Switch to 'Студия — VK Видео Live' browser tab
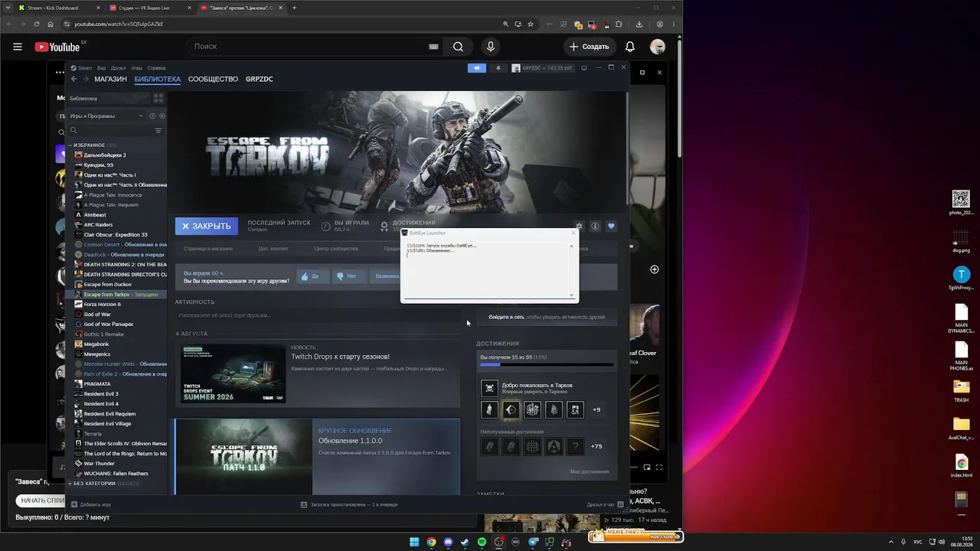The image size is (980, 551). pos(149,8)
